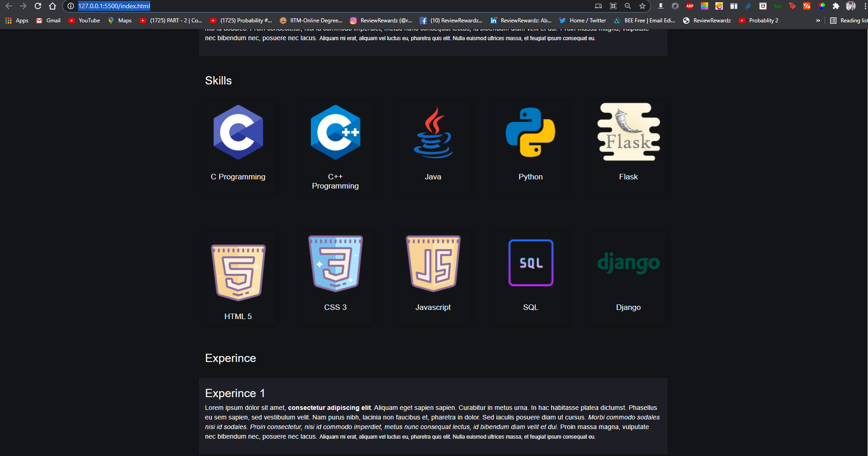The image size is (868, 456).
Task: Click the red Tp extension icon
Action: pos(792,6)
